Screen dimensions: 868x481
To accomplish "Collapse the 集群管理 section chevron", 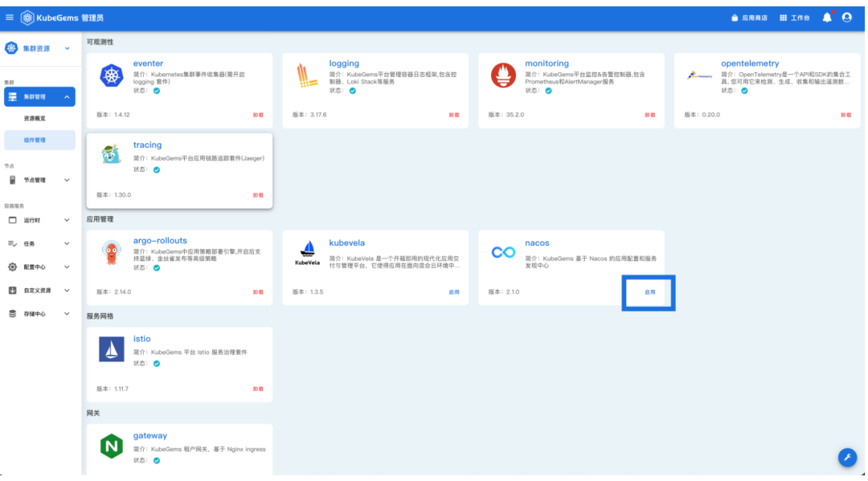I will point(67,96).
